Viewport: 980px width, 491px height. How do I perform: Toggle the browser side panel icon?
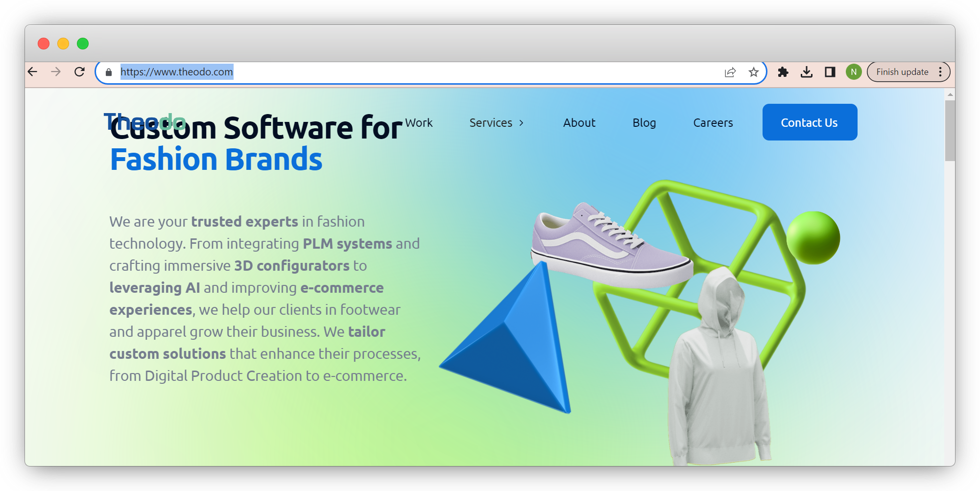point(830,72)
